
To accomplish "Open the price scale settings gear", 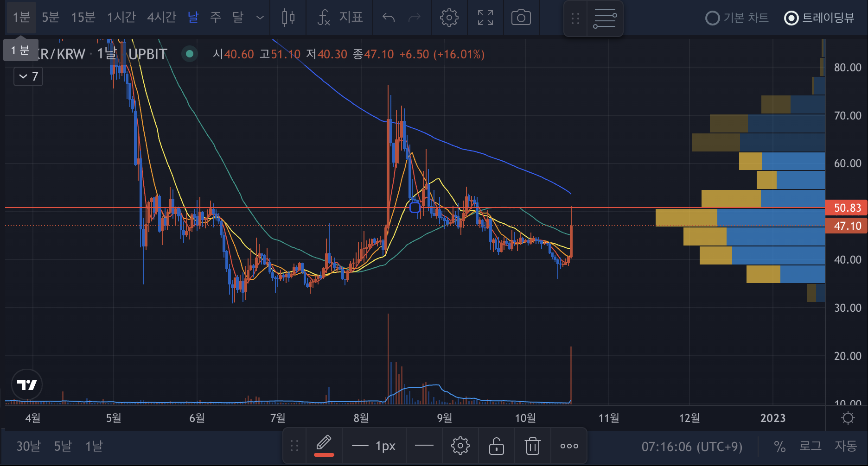I will (x=848, y=418).
